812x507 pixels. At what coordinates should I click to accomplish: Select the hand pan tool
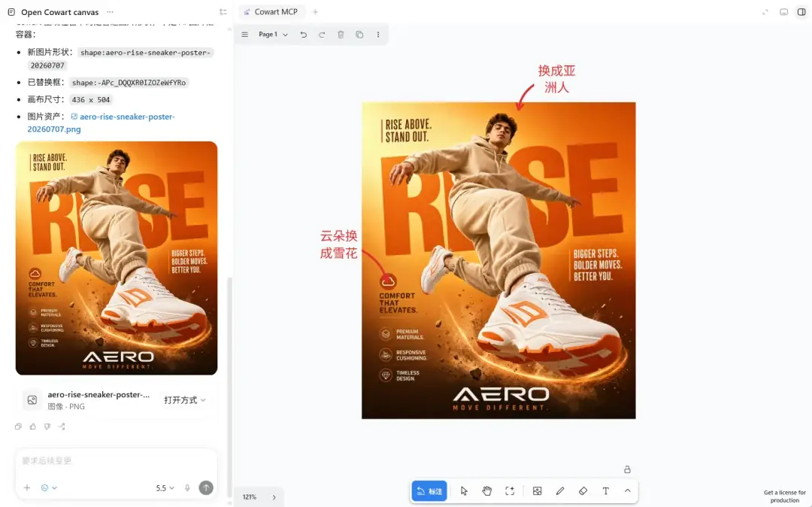coord(486,491)
